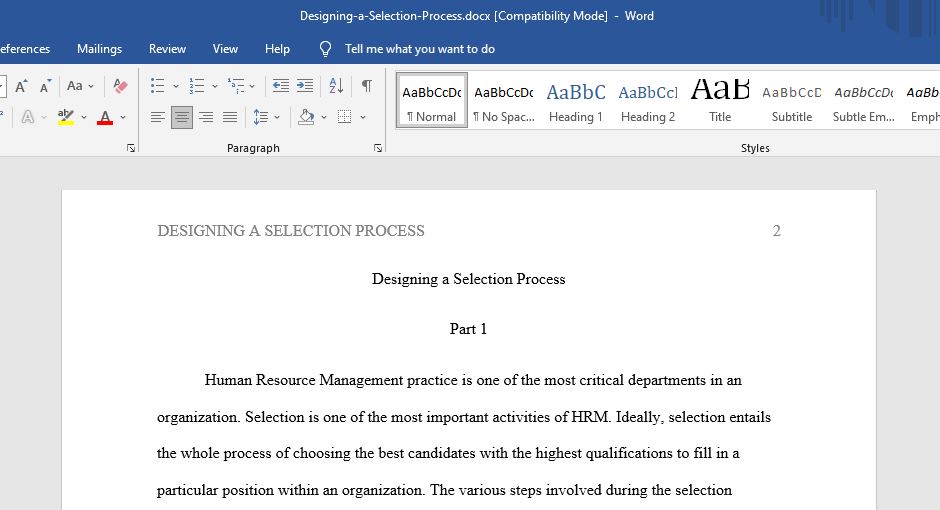Place cursor at Human Resource Management
Viewport: 940px width, 510px height.
[x=304, y=381]
